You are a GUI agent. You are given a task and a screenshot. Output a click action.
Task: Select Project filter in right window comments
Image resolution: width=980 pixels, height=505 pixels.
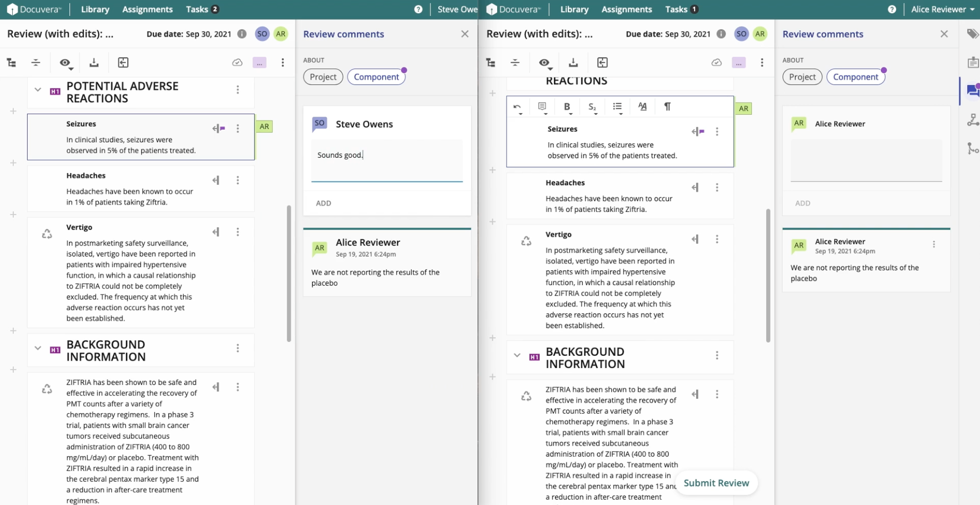point(802,77)
